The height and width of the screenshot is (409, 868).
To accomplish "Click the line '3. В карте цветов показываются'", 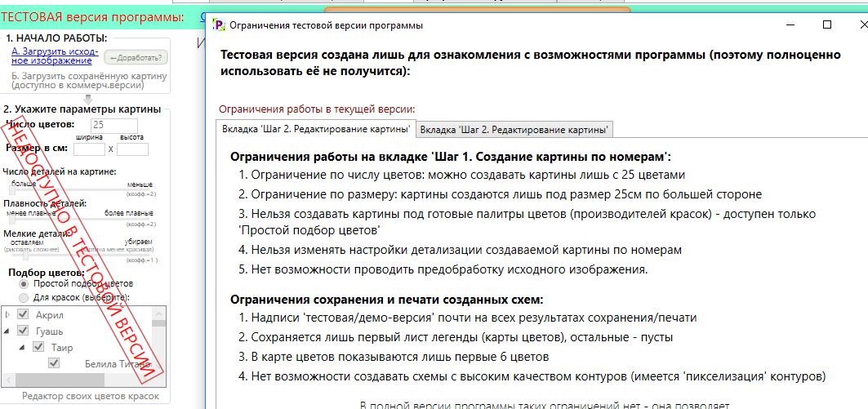I will (x=394, y=357).
